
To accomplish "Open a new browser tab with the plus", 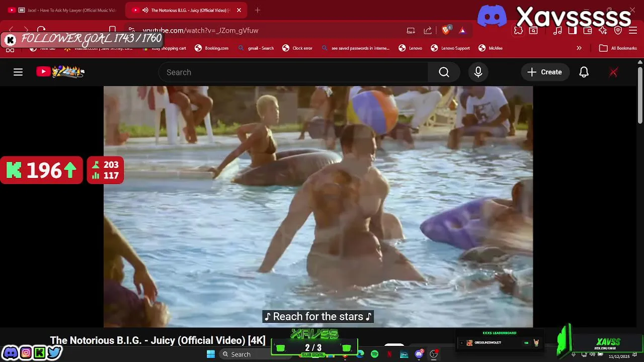I will (x=258, y=10).
